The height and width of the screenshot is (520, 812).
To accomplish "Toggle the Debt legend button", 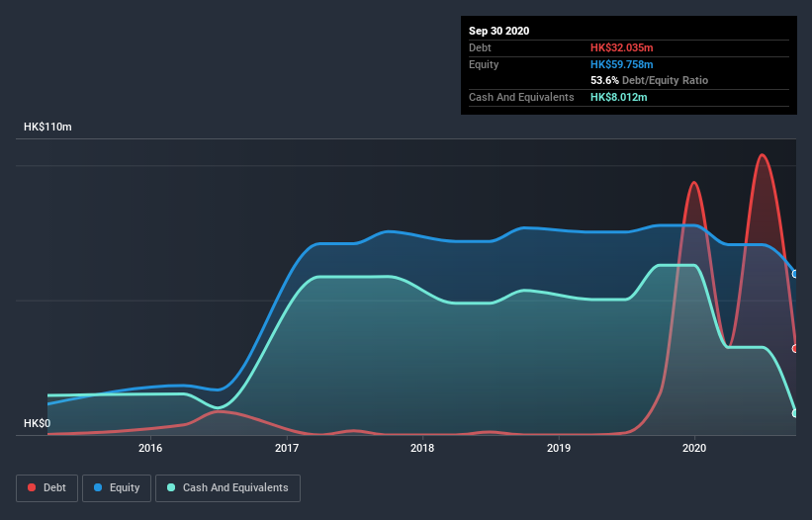I will 47,488.
